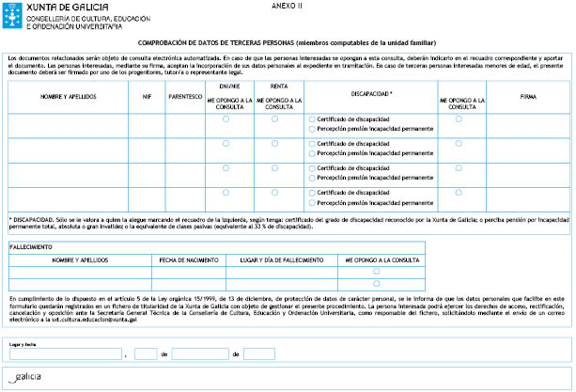The height and width of the screenshot is (392, 576).
Task: Select first row Certificado de discapacidade option
Action: click(x=311, y=119)
